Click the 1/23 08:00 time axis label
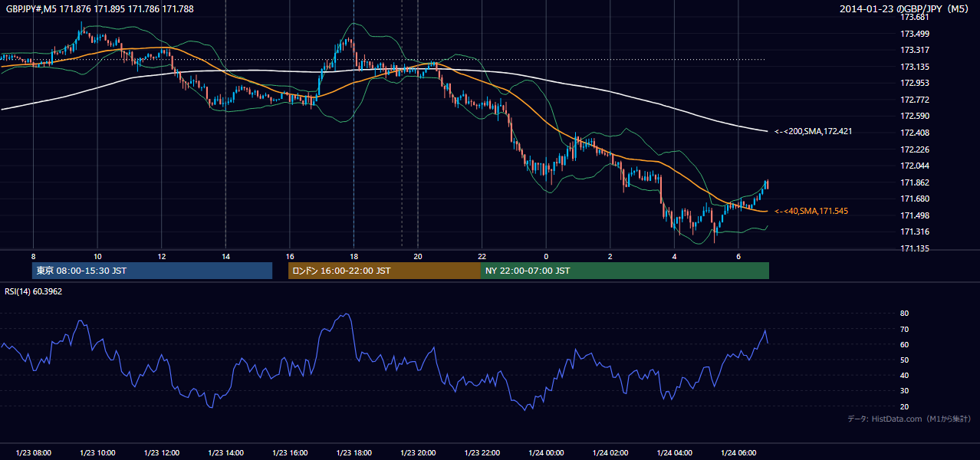This screenshot has height=460, width=980. [33, 453]
